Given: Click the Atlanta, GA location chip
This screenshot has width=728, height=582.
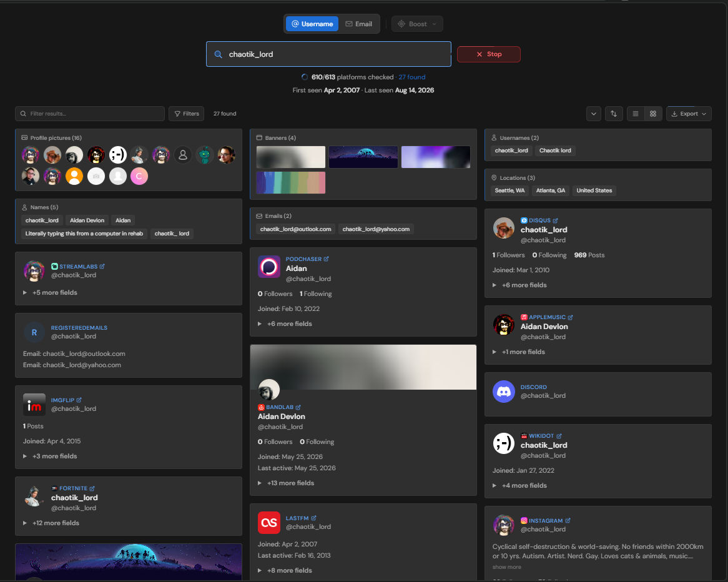Looking at the screenshot, I should pyautogui.click(x=551, y=190).
